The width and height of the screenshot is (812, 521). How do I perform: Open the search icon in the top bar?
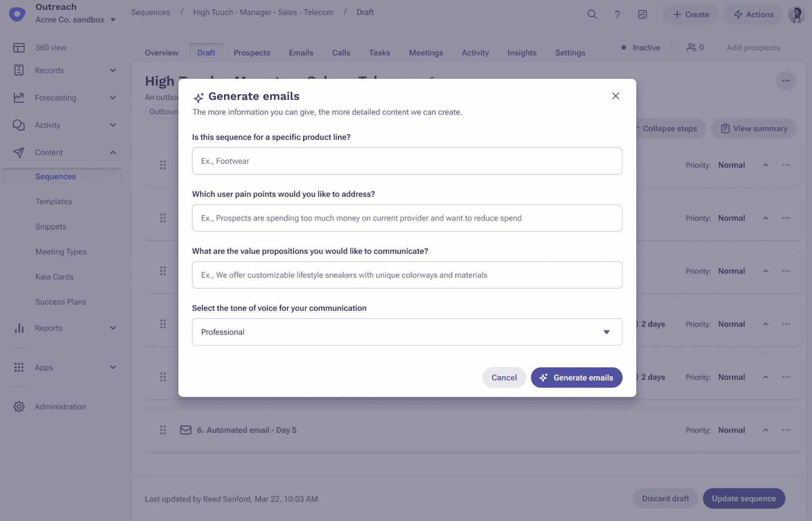point(592,14)
